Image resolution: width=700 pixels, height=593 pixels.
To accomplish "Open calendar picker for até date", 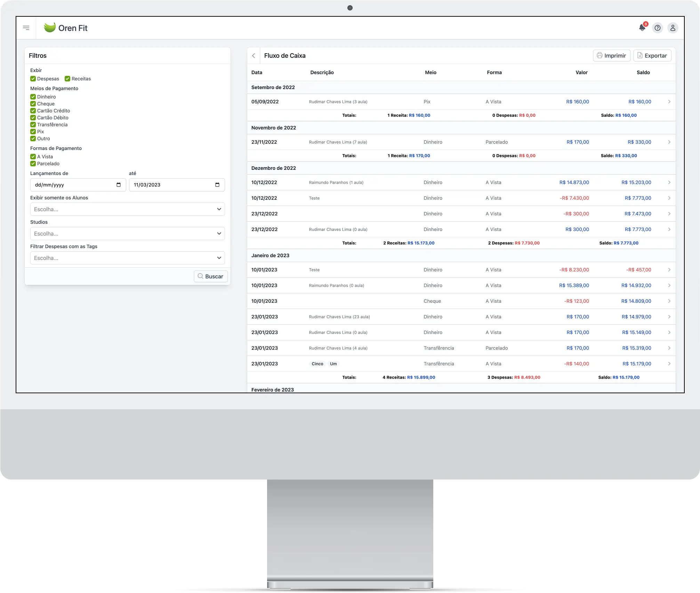I will point(217,185).
